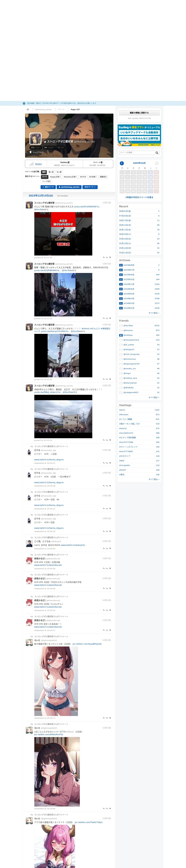The width and height of the screenshot is (186, 868).
Task: Open the Page 167 breadcrumb item
Action: [75, 110]
